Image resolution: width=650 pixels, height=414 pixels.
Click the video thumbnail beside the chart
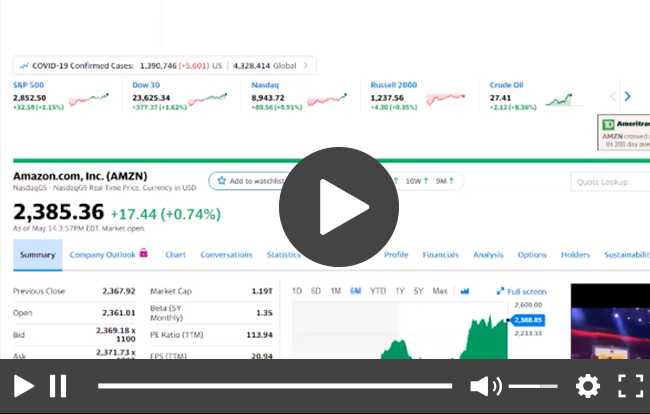[x=610, y=321]
